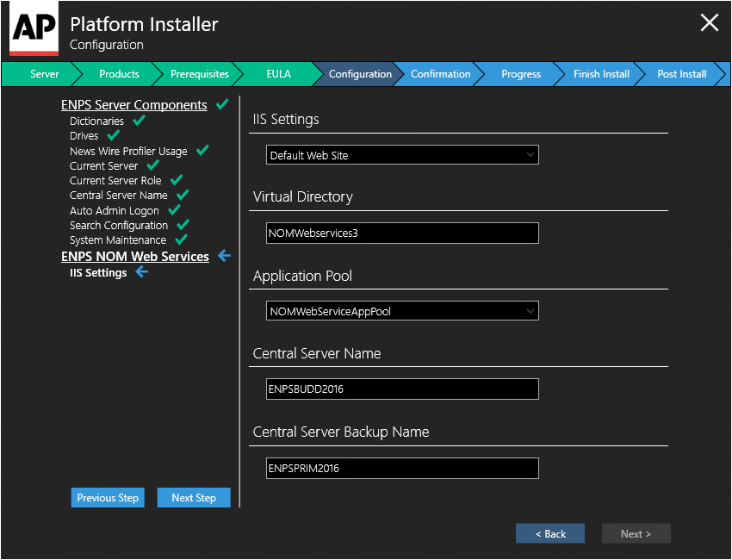Image resolution: width=732 pixels, height=560 pixels.
Task: Click the AP logo icon
Action: (34, 28)
